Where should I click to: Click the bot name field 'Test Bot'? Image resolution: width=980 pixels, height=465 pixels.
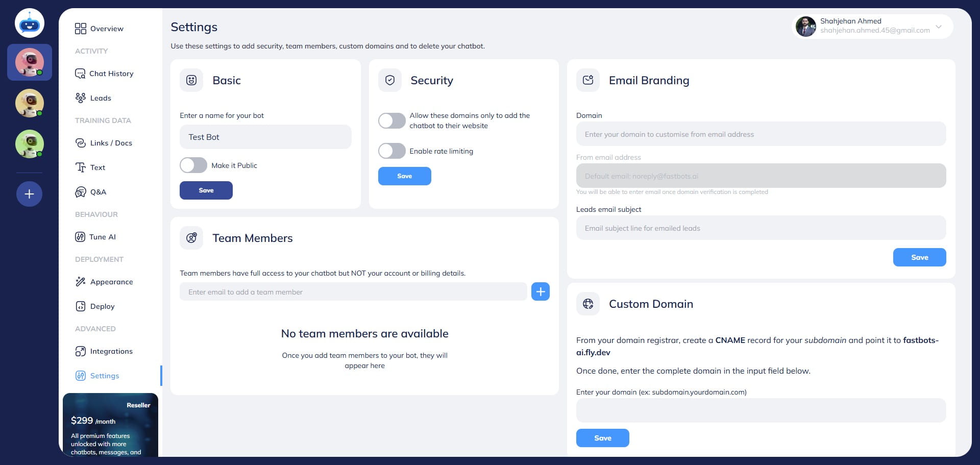coord(265,137)
